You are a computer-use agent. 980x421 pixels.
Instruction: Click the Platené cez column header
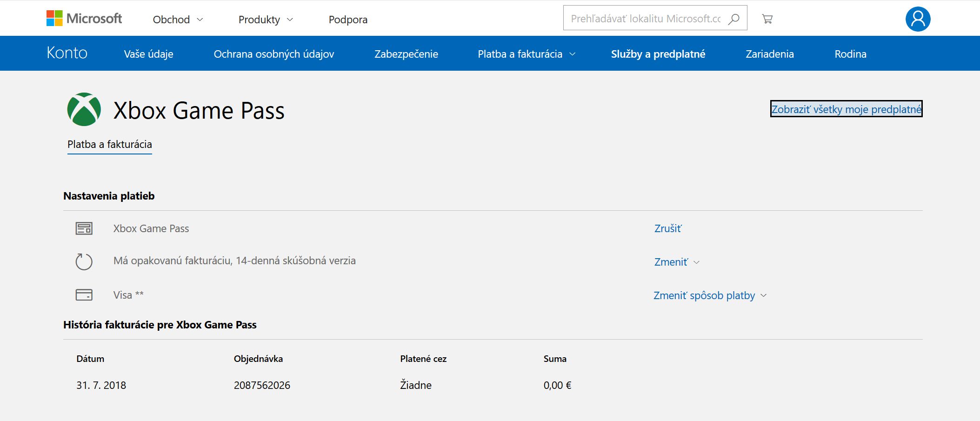pyautogui.click(x=423, y=359)
